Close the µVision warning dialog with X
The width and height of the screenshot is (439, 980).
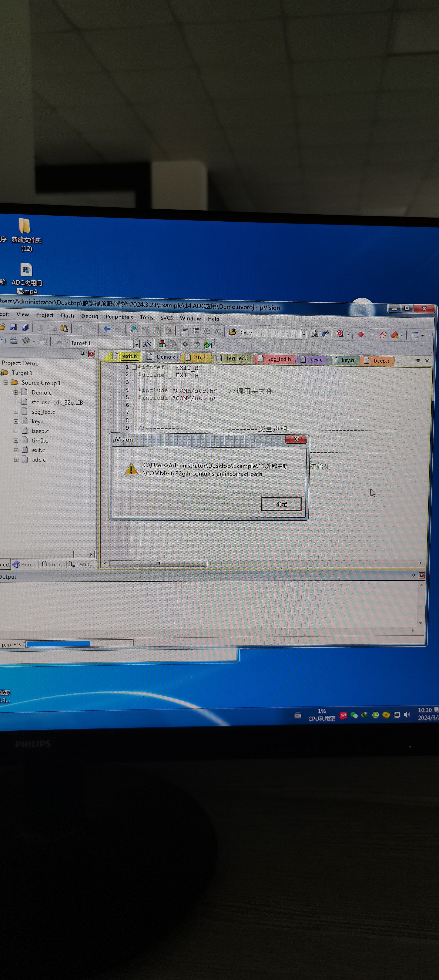click(x=297, y=439)
